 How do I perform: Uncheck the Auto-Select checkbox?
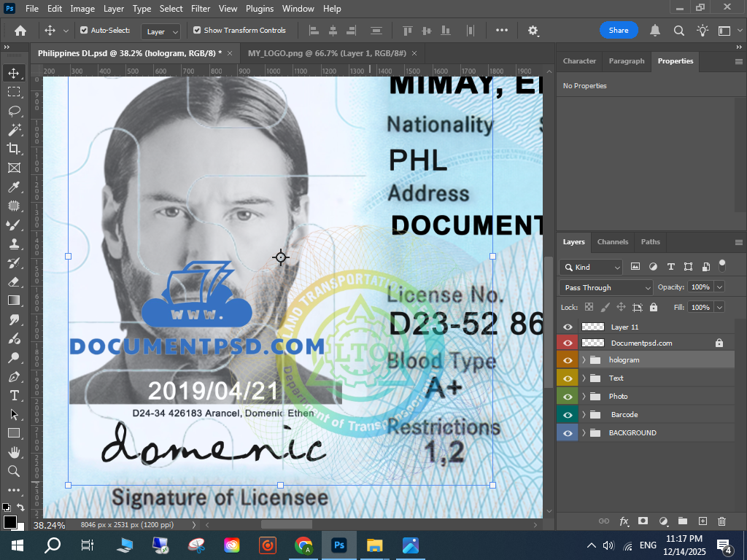click(x=84, y=31)
